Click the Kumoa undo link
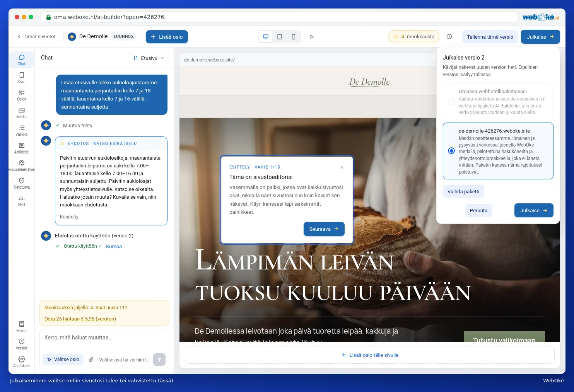The image size is (574, 392). 114,246
